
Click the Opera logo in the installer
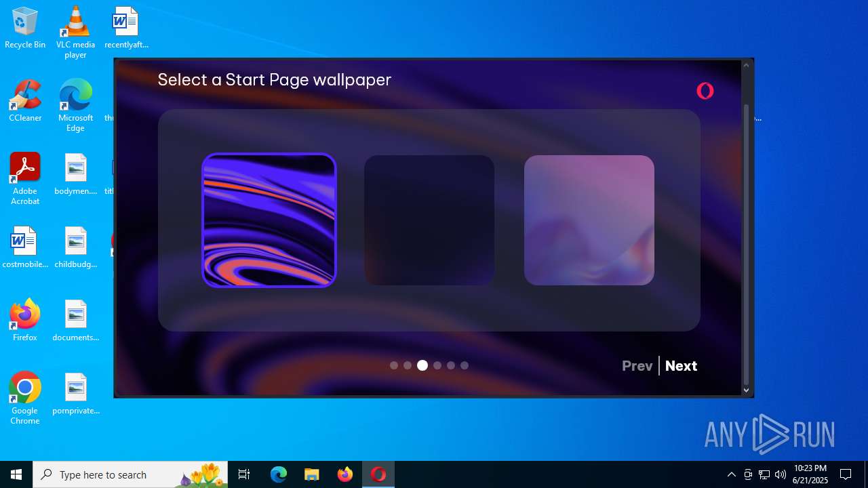705,91
